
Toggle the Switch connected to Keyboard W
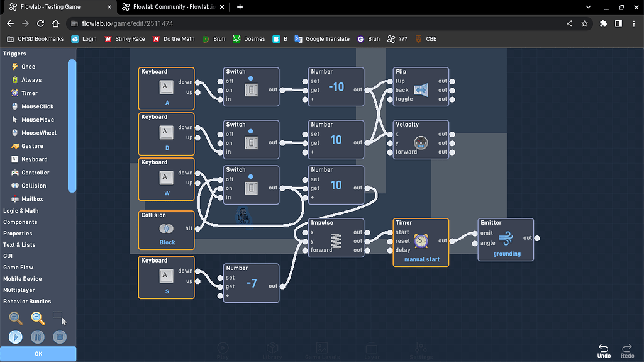click(251, 188)
